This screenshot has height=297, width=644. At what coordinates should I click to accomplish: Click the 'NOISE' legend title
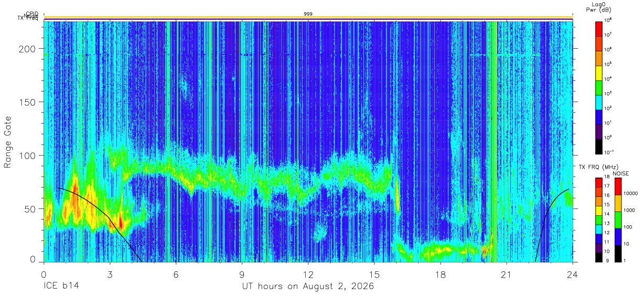[621, 173]
